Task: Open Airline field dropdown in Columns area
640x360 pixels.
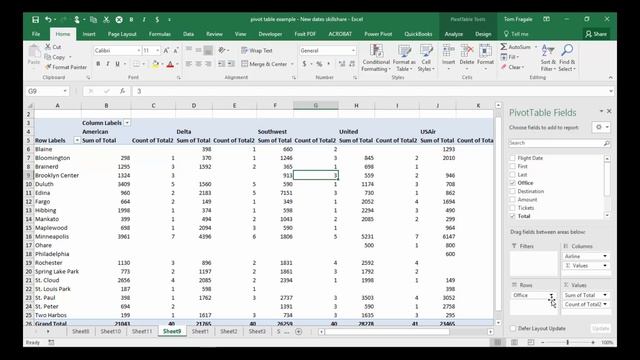Action: point(605,256)
